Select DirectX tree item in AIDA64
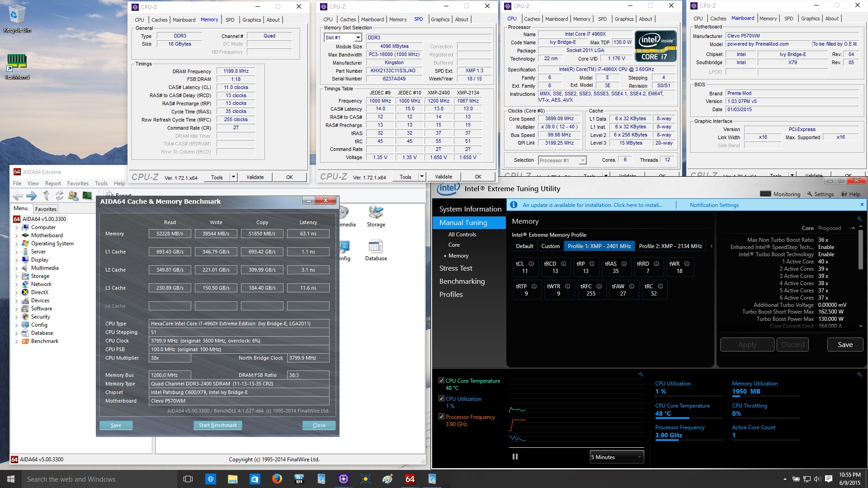This screenshot has height=488, width=868. [39, 292]
